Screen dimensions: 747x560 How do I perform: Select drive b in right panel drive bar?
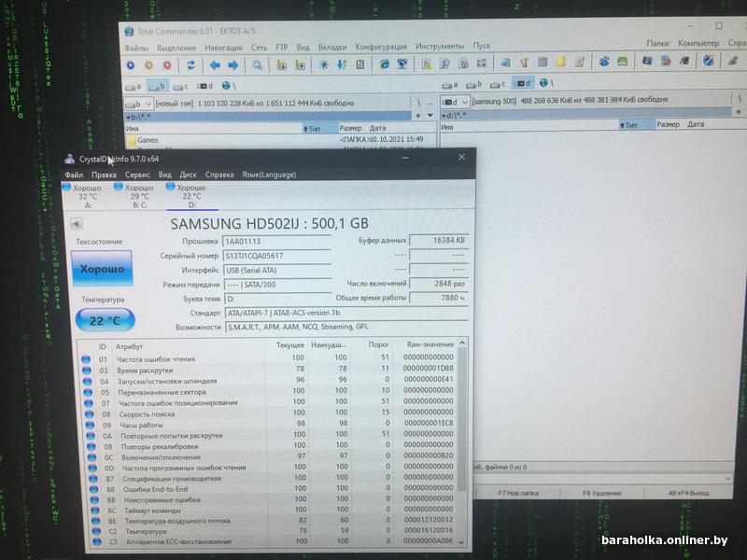(x=474, y=84)
